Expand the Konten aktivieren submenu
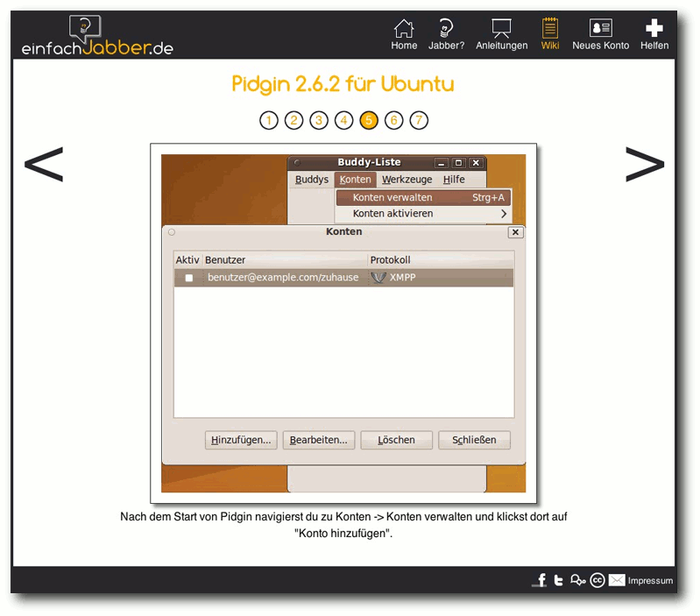700x616 pixels. 424,214
